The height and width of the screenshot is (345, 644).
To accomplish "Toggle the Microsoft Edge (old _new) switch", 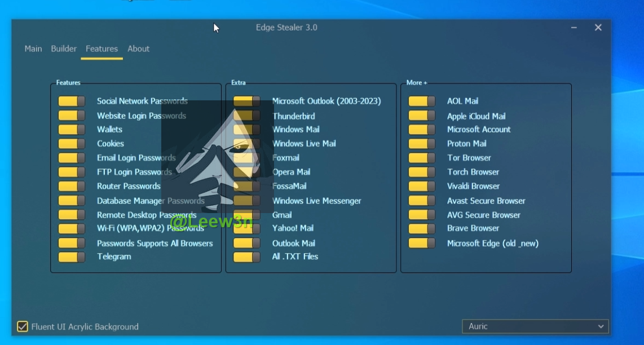I will [x=422, y=244].
